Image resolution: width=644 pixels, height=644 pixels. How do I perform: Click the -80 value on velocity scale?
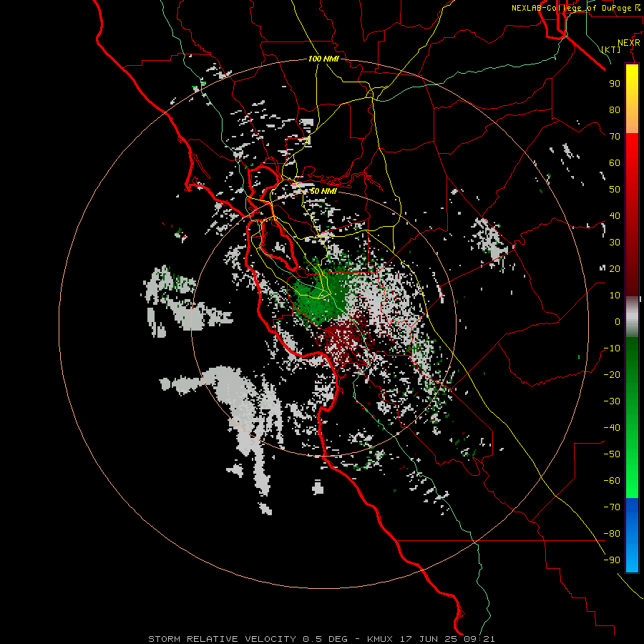(612, 534)
